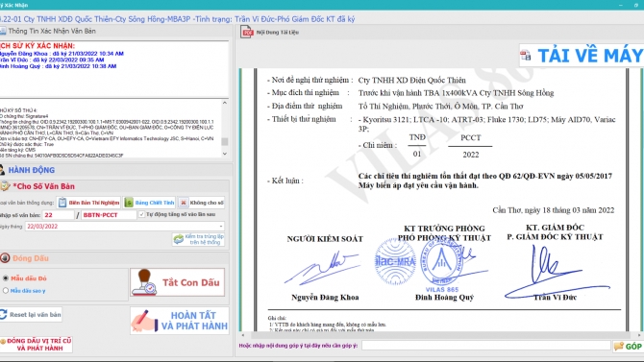
Task: Click Hoàn Tất Và Phát Hành button
Action: (180, 321)
